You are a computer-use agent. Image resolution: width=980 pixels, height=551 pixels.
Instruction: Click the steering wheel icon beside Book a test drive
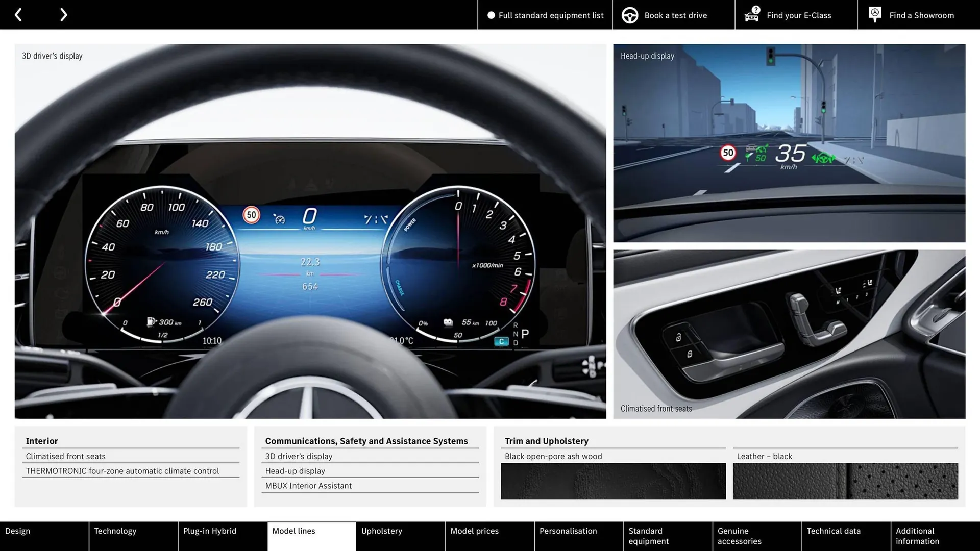pos(629,15)
